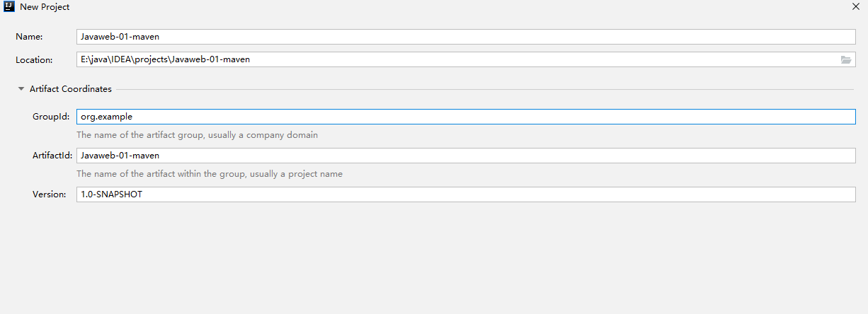Screen dimensions: 868x314
Task: Click the Version label
Action: pyautogui.click(x=49, y=194)
